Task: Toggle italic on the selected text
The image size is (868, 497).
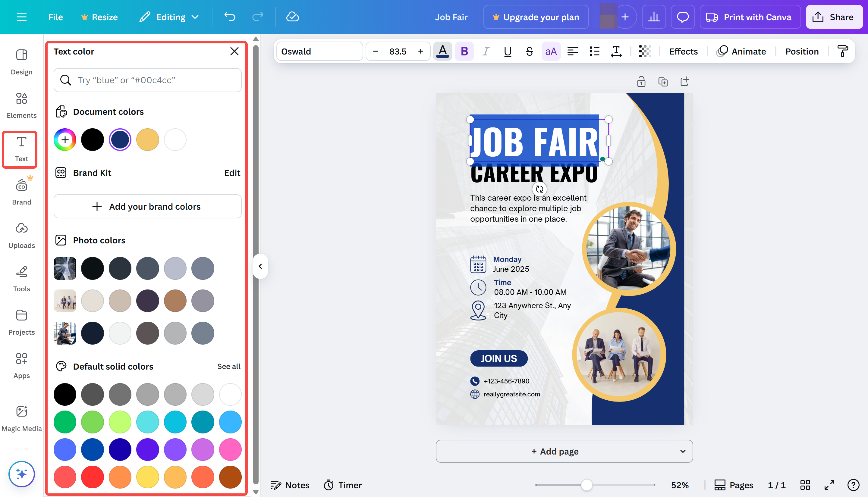Action: [x=486, y=51]
